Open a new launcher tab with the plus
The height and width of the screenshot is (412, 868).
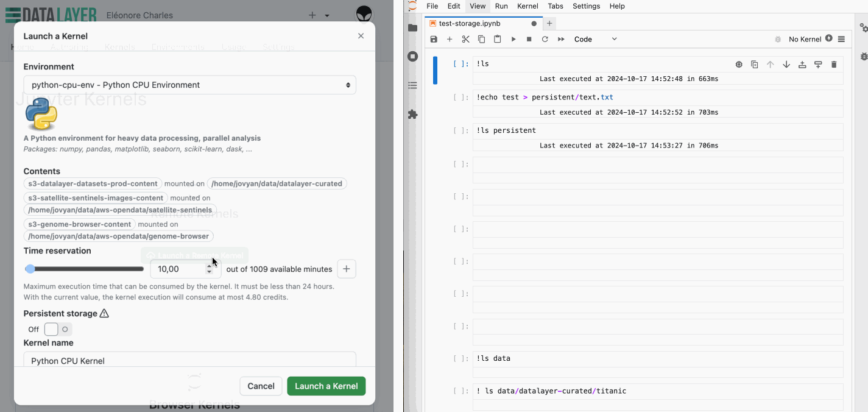point(549,24)
